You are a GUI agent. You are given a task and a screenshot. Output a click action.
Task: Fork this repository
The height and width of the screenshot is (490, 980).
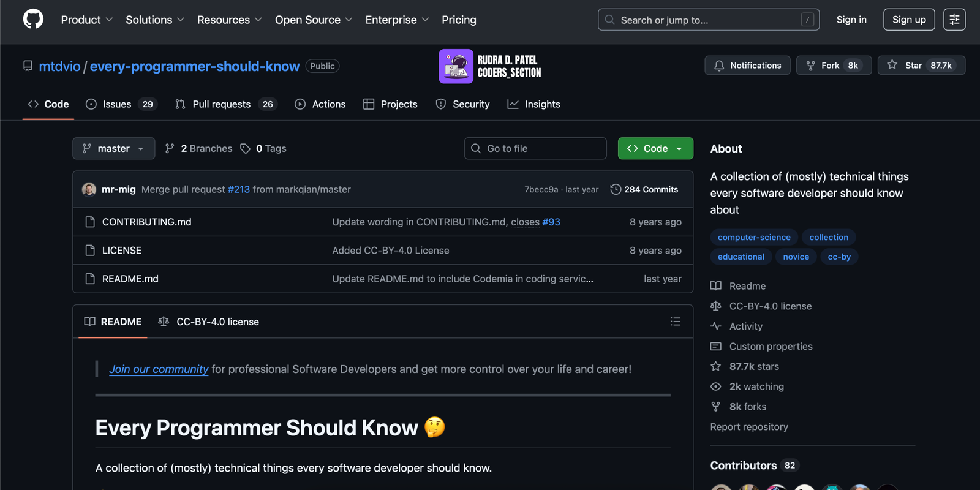click(x=833, y=66)
